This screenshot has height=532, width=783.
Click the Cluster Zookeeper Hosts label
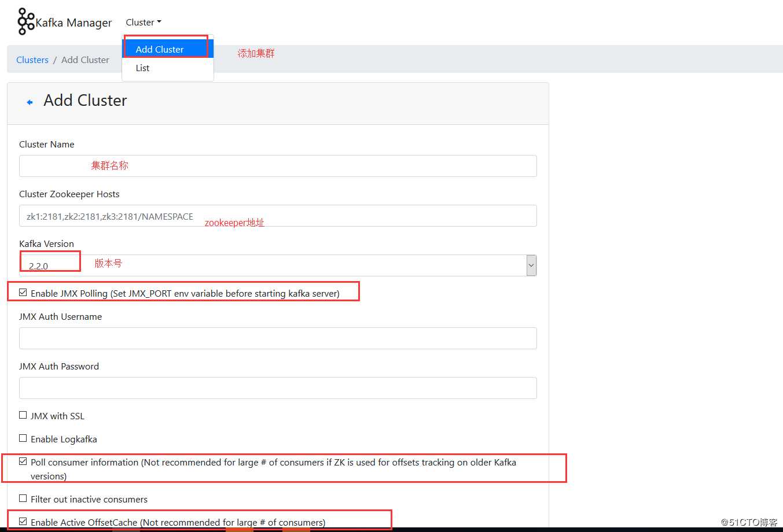click(69, 194)
